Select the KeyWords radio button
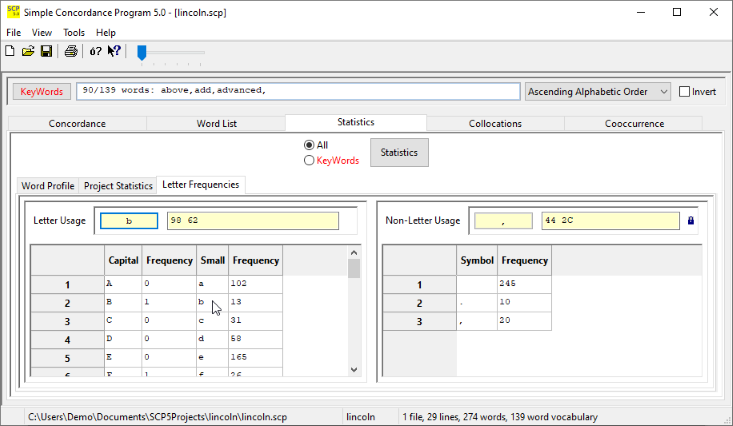The height and width of the screenshot is (426, 733). point(309,160)
